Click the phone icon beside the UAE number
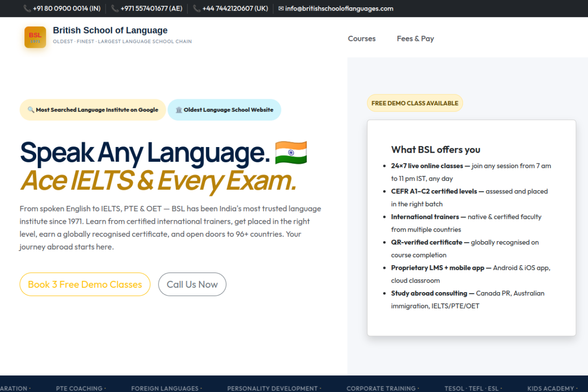The height and width of the screenshot is (392, 588). 115,8
